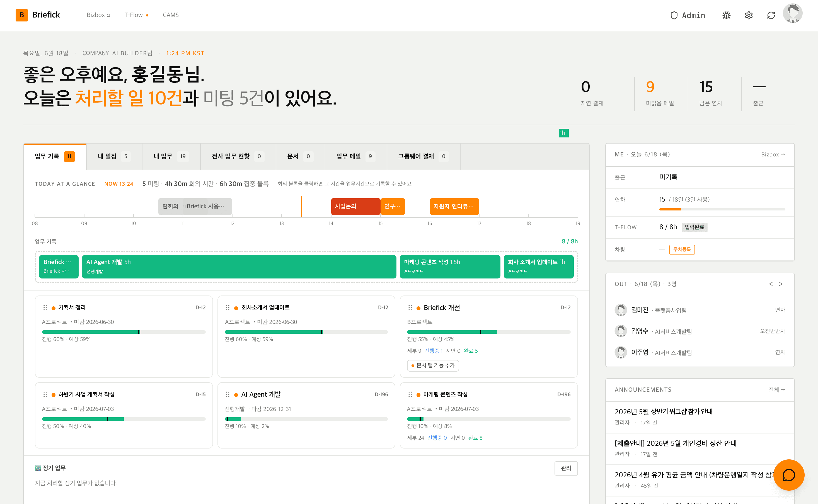Click 김영수 avatar in OUT list
This screenshot has height=504, width=818.
point(621,331)
